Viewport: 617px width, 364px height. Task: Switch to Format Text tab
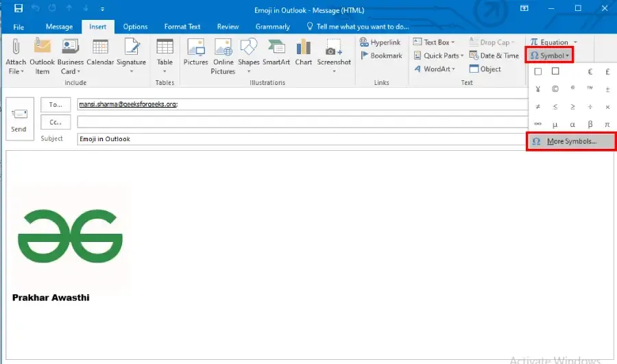(182, 27)
